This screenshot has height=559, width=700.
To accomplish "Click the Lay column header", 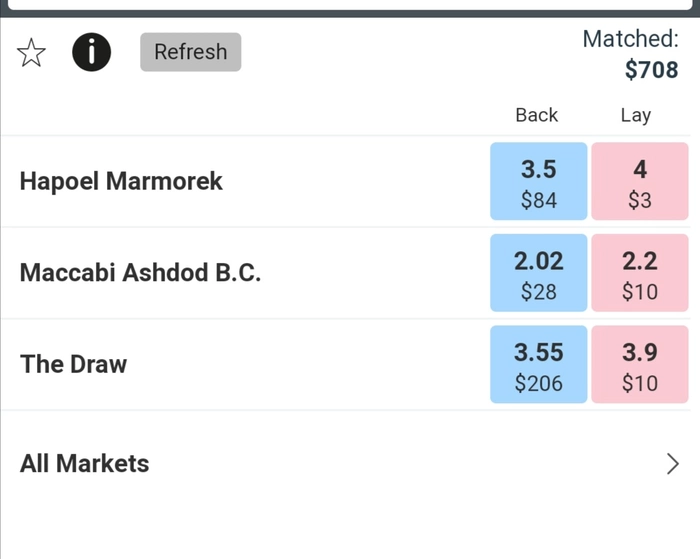I will [636, 115].
